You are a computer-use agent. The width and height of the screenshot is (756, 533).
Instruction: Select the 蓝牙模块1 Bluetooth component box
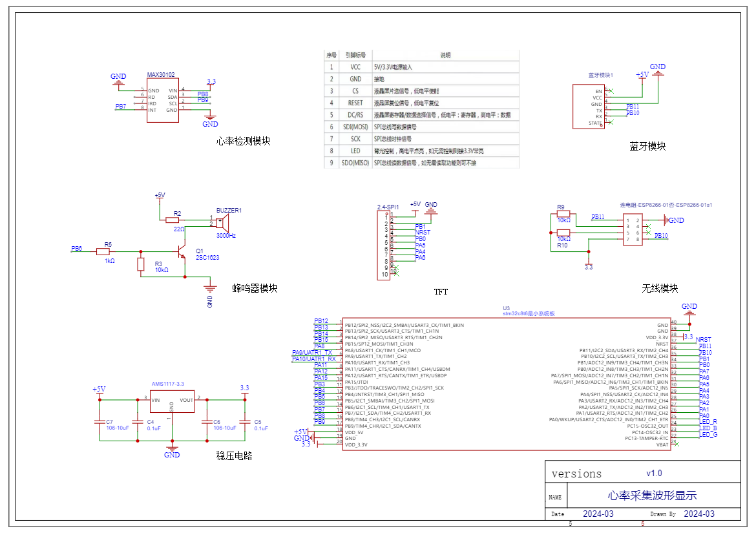[x=588, y=107]
